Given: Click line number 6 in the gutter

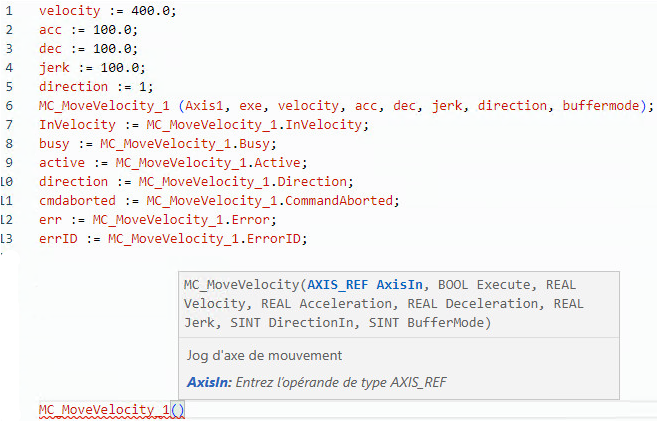Looking at the screenshot, I should click(9, 106).
